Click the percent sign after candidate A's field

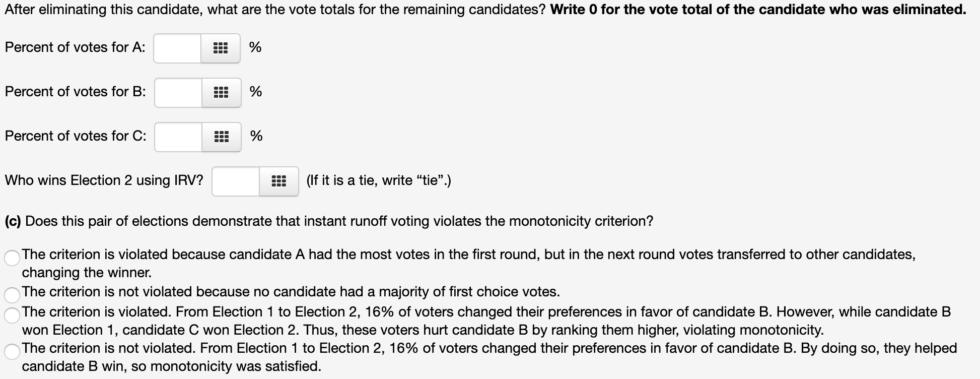pyautogui.click(x=255, y=48)
